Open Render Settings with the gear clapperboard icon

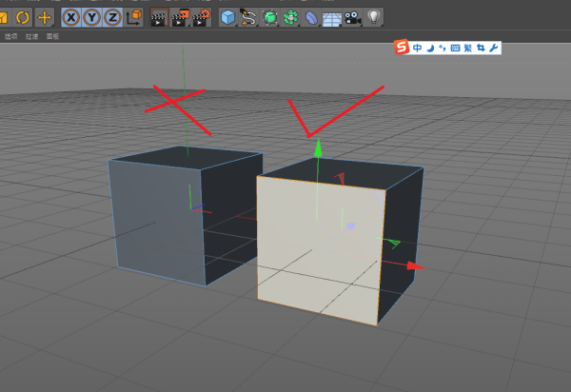point(202,17)
